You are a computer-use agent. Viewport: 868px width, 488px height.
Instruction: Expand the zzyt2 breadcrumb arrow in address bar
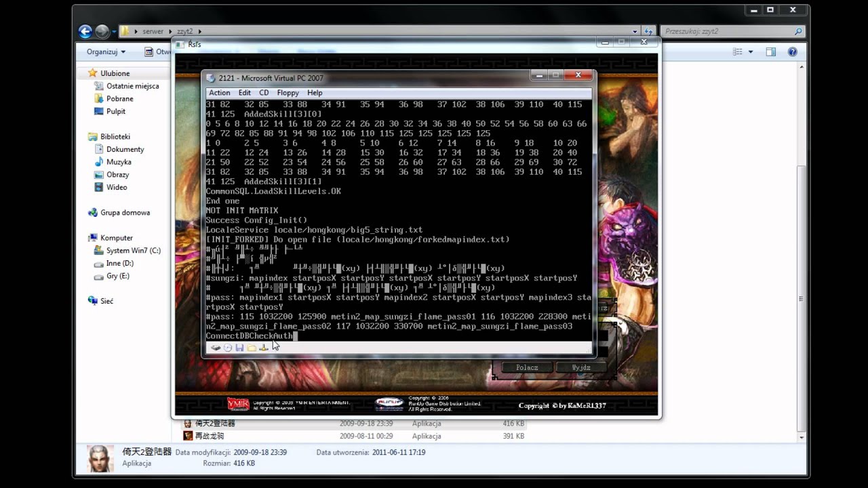tap(200, 31)
